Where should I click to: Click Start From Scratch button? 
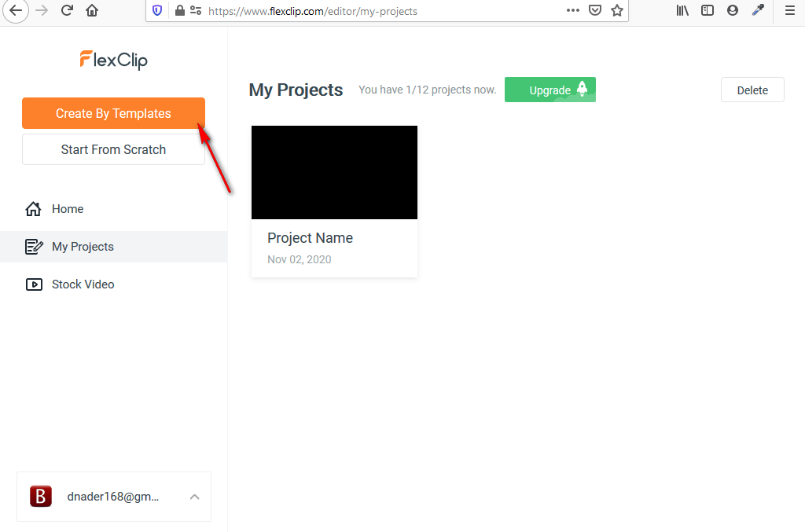tap(113, 149)
